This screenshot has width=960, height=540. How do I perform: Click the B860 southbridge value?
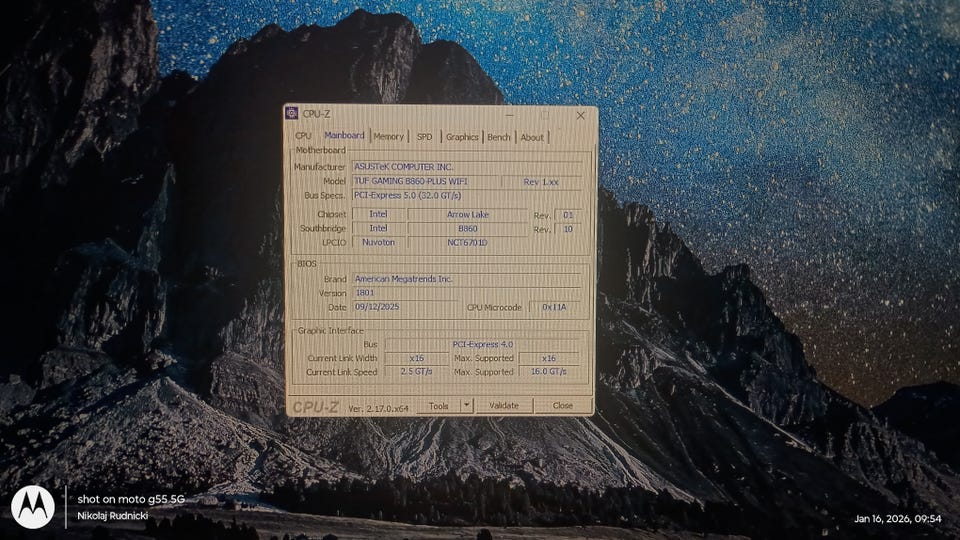(x=468, y=228)
